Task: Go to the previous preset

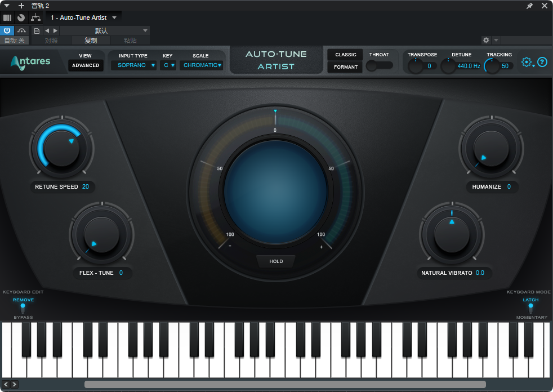Action: pos(47,31)
